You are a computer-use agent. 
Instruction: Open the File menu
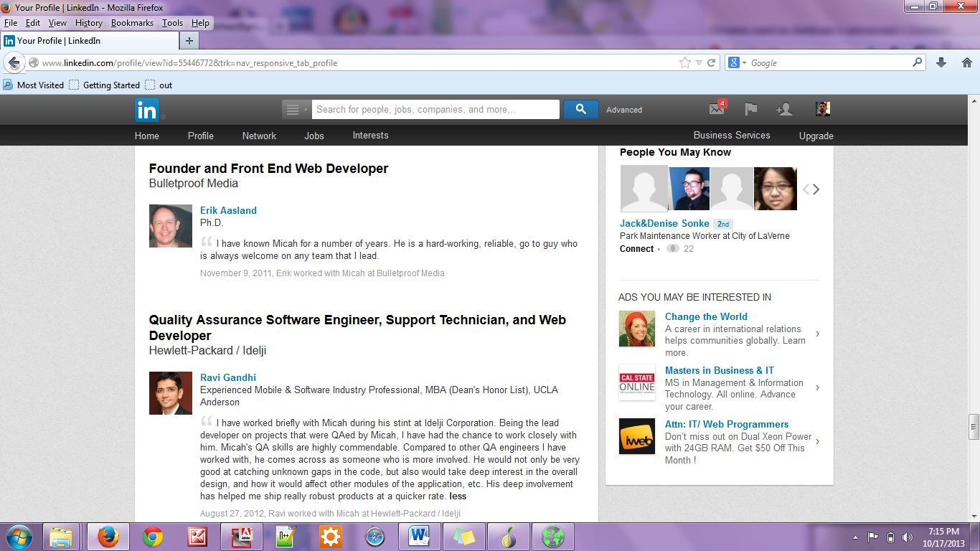tap(11, 23)
